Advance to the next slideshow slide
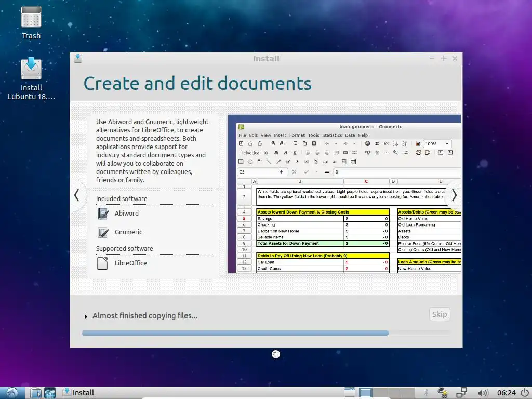 454,195
